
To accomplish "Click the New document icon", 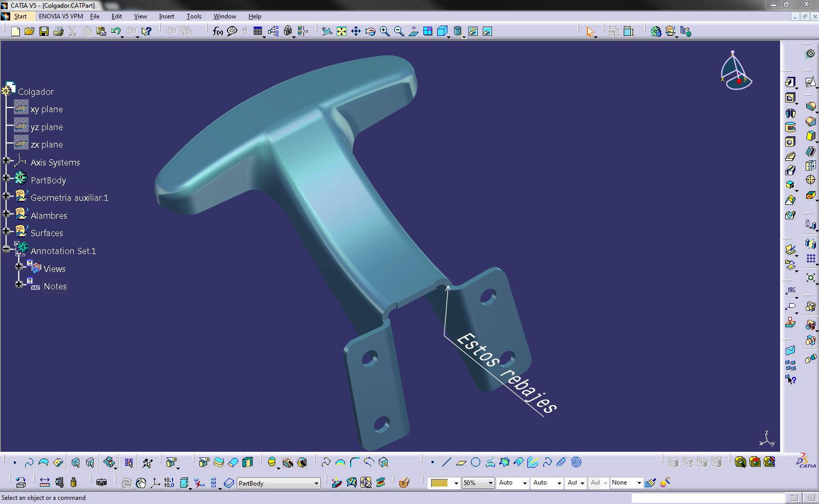I will pyautogui.click(x=15, y=32).
